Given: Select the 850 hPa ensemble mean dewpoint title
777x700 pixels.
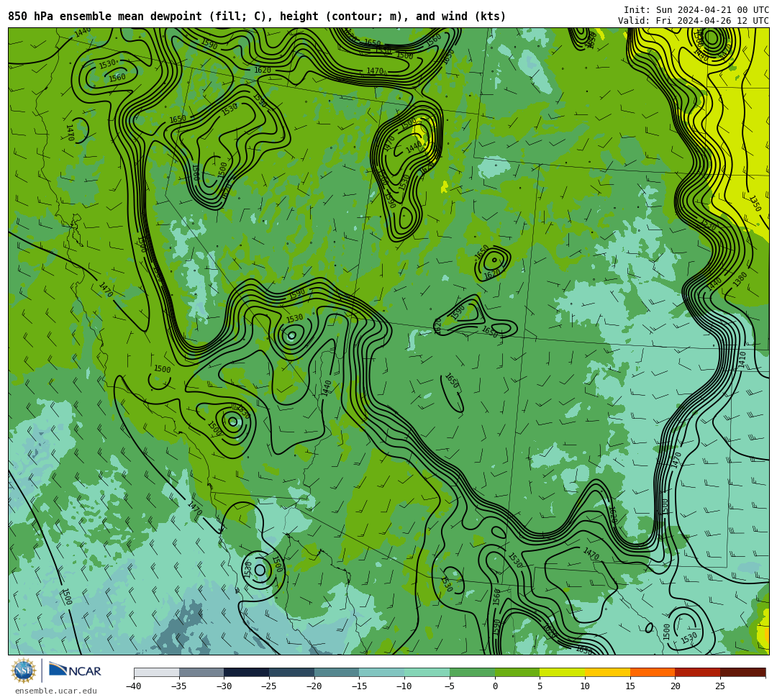Looking at the screenshot, I should point(257,17).
